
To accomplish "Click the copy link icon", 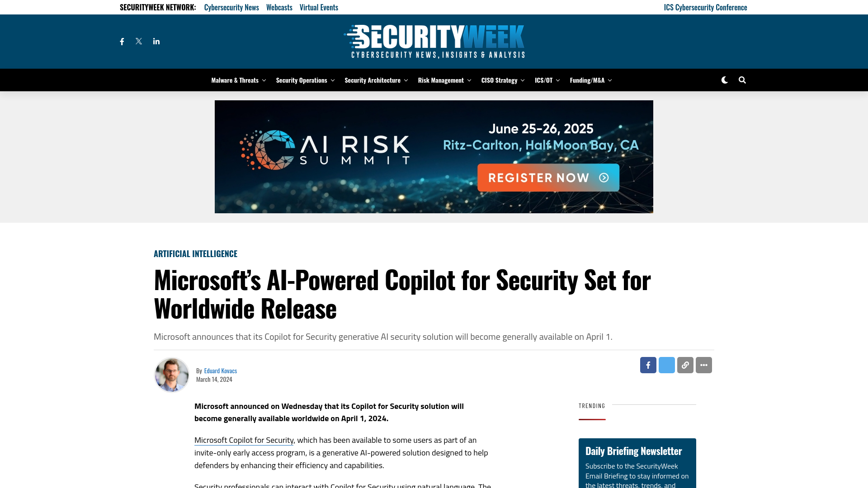I will [x=685, y=365].
